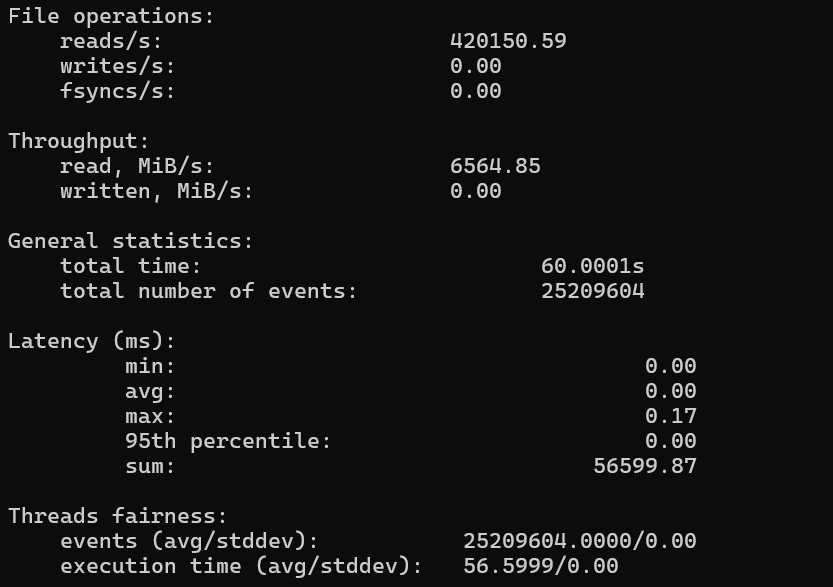This screenshot has height=587, width=833.
Task: Click the latency 'avg:' label
Action: pyautogui.click(x=150, y=392)
